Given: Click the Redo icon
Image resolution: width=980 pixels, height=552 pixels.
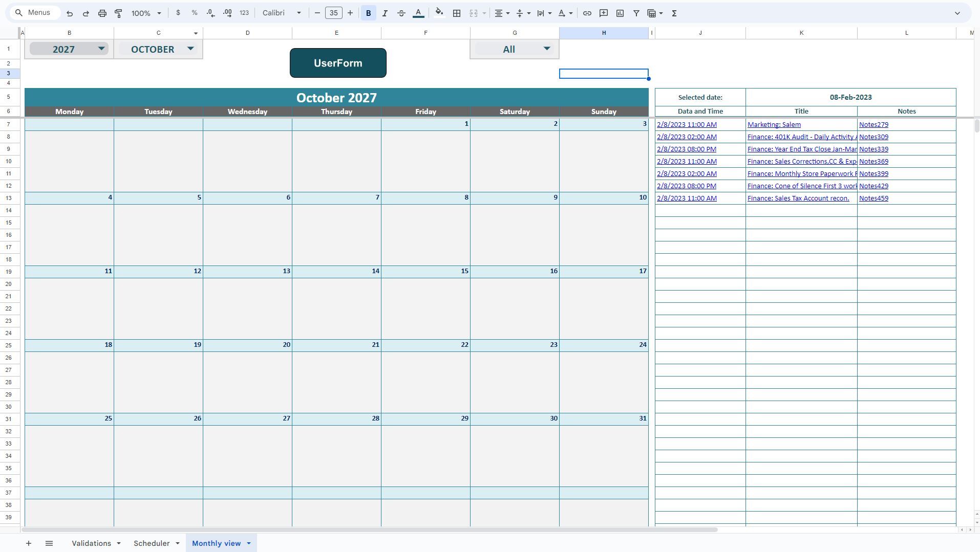Looking at the screenshot, I should coord(86,13).
